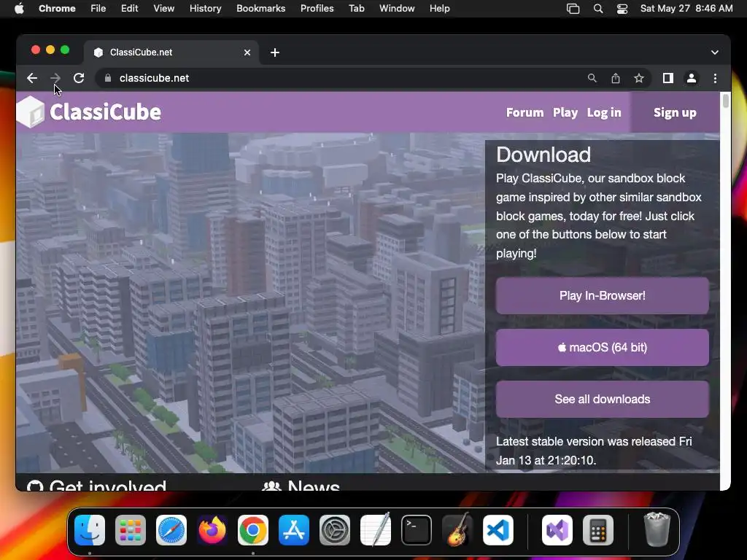Open TextEdit from the Dock

coord(376,530)
